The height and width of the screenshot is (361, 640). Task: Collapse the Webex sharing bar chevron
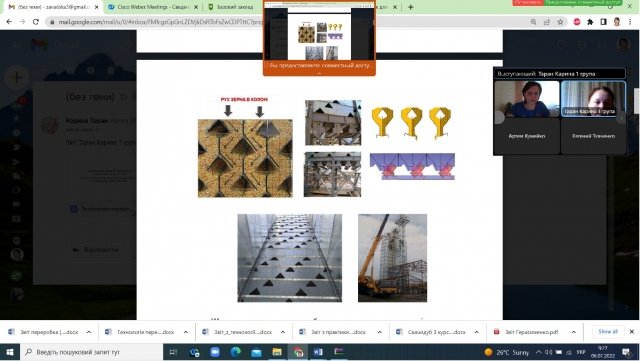(x=319, y=73)
